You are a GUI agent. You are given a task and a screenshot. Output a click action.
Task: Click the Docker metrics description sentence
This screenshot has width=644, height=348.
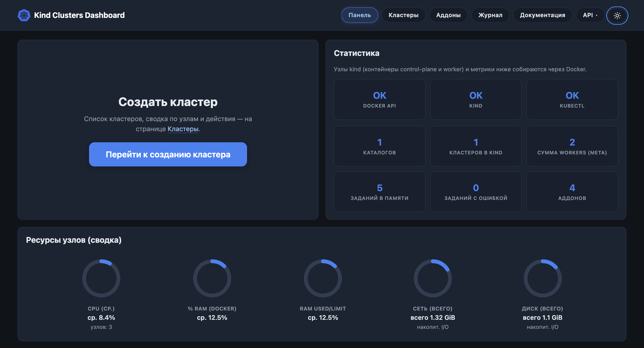click(x=460, y=69)
